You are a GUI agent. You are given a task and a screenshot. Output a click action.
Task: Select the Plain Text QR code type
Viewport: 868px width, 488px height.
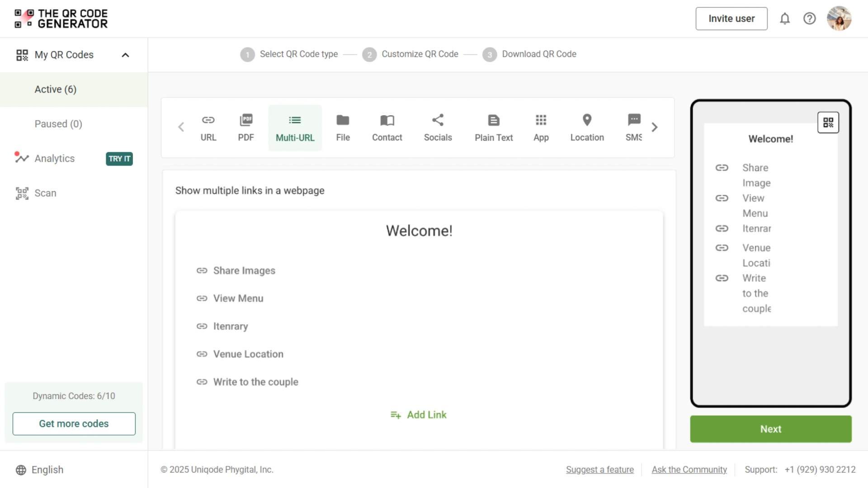point(494,128)
